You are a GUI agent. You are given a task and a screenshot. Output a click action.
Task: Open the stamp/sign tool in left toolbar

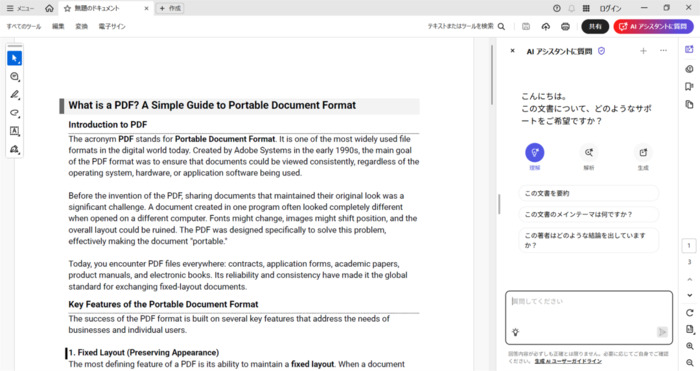pos(14,149)
